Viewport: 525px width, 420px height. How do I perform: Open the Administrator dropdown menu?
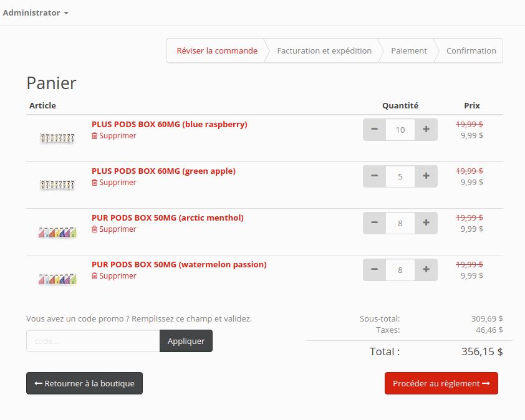[x=36, y=12]
